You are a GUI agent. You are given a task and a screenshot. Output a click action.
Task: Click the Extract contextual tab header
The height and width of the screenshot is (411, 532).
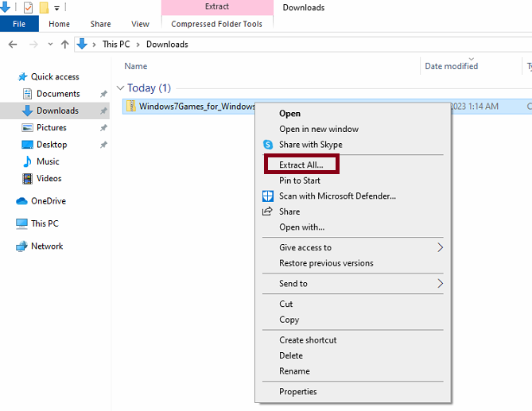217,6
